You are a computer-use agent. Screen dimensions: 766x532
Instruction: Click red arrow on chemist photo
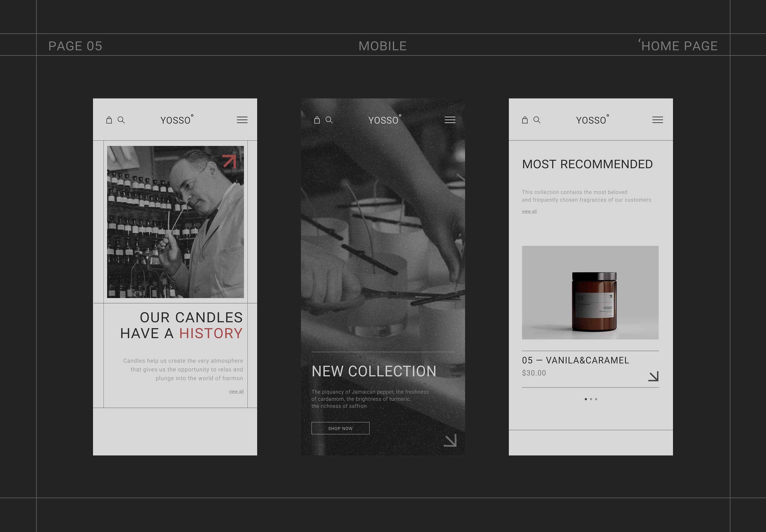point(230,161)
